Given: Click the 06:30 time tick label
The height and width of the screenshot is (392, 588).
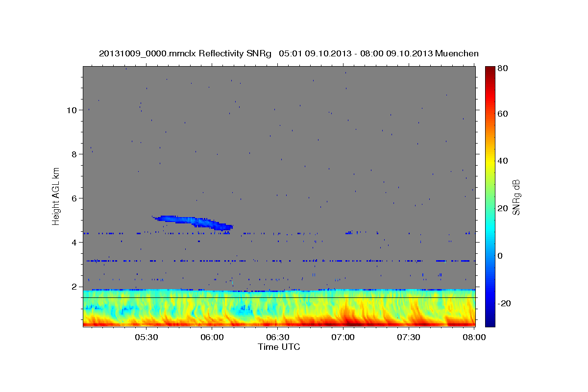Looking at the screenshot, I should [x=277, y=337].
